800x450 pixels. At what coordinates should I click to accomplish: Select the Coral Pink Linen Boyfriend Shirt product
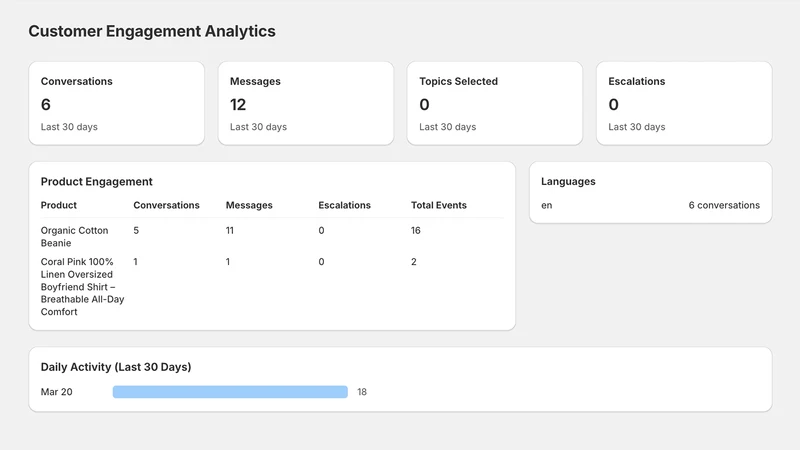(83, 287)
